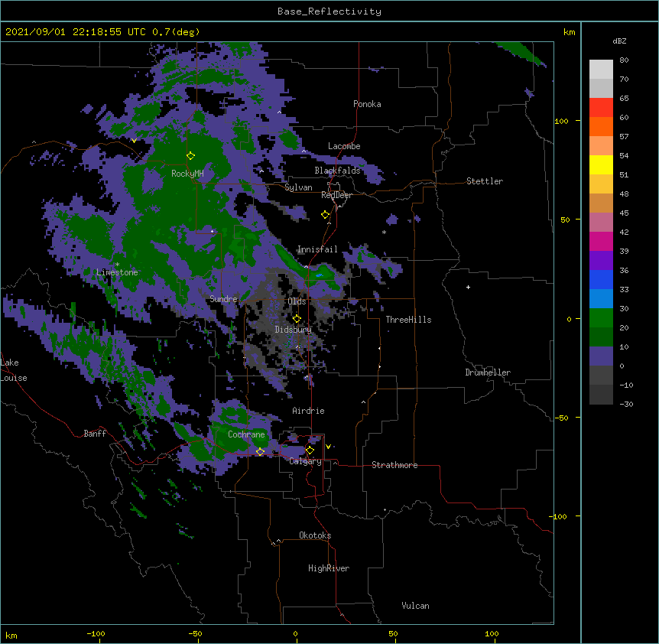The image size is (659, 644).
Task: Select the bright green 30 dBZ legend swatch
Action: tap(601, 318)
